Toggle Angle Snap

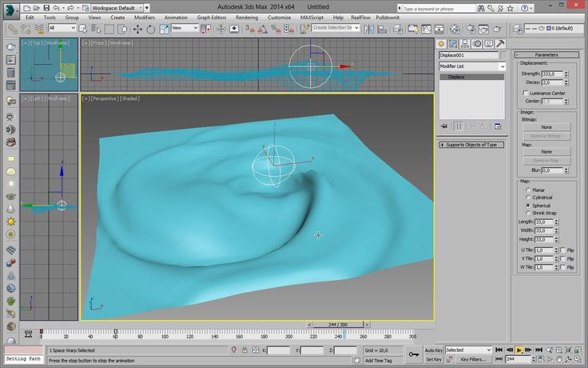[263, 29]
